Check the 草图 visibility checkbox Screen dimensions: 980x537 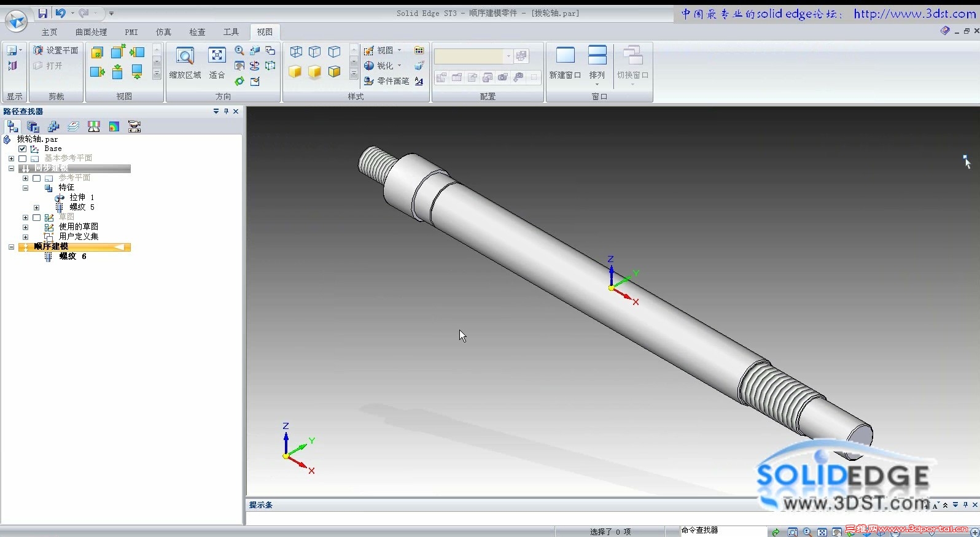(x=37, y=217)
